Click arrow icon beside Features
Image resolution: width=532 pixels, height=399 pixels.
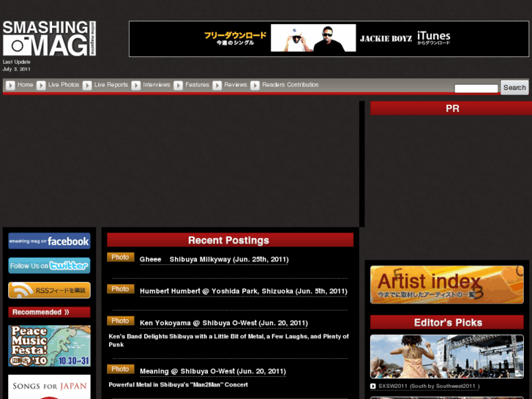178,85
